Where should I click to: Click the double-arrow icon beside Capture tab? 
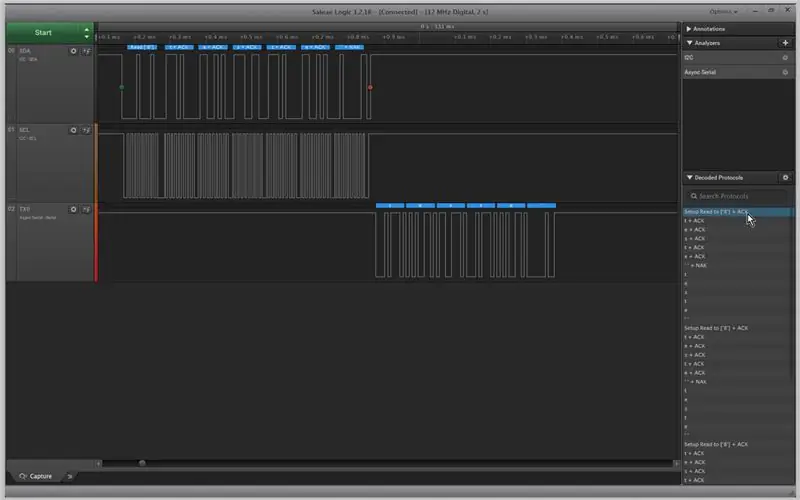[70, 476]
